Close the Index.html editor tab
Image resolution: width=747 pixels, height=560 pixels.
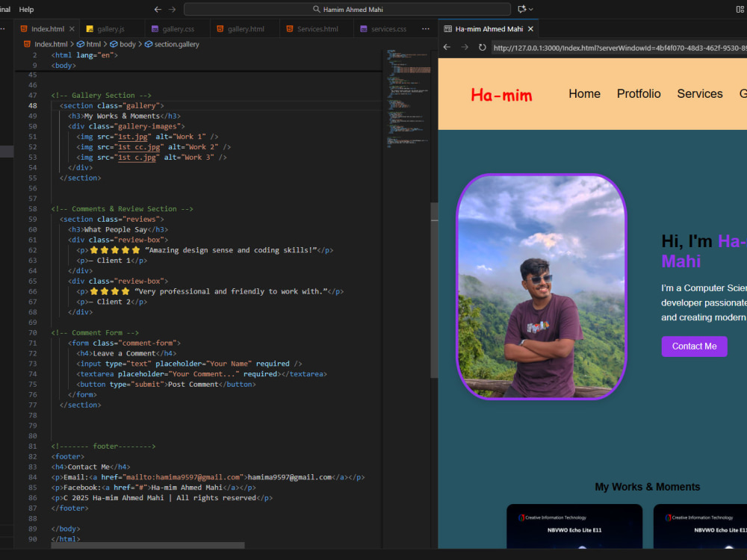coord(72,28)
